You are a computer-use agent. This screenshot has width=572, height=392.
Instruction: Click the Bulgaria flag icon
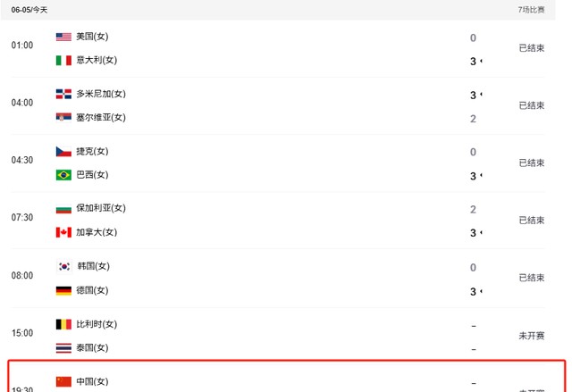click(x=63, y=209)
